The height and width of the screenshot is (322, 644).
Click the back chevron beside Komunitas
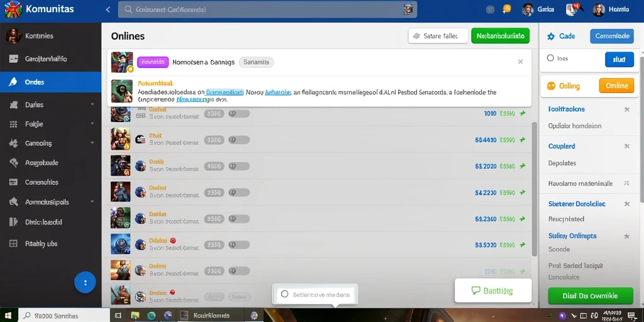pos(108,9)
